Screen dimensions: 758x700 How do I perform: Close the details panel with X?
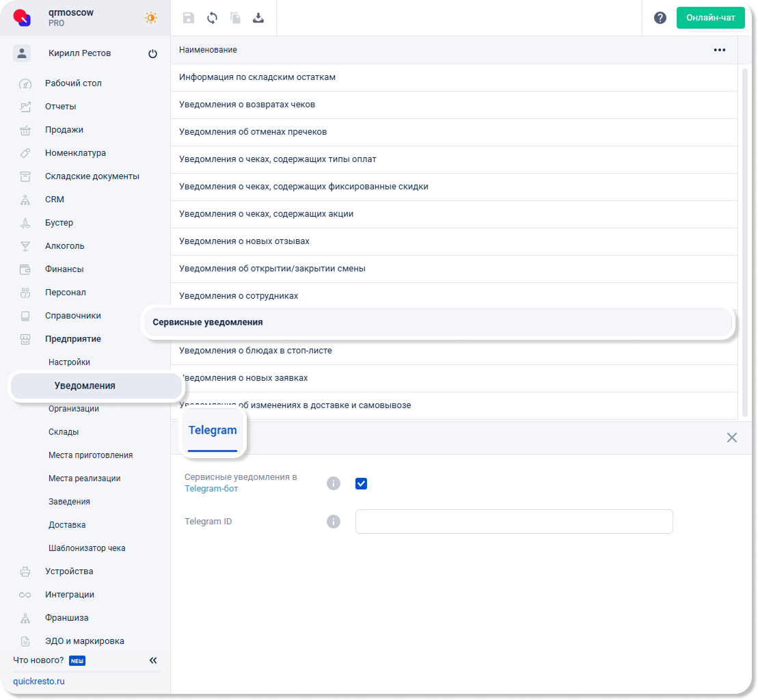(731, 437)
